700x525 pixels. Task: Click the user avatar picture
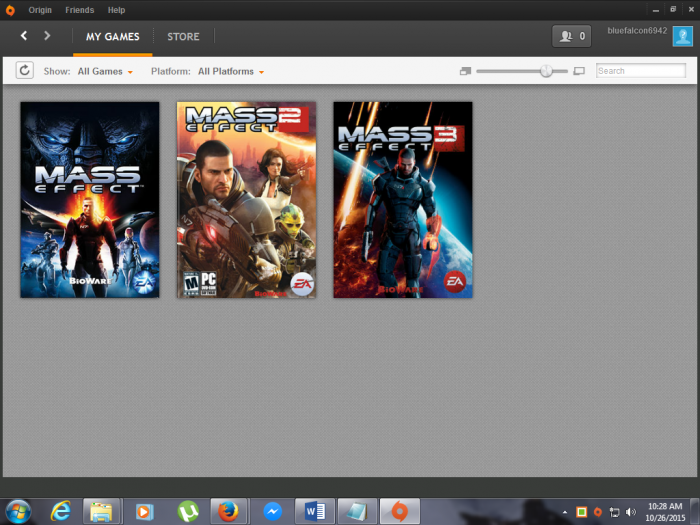(682, 37)
